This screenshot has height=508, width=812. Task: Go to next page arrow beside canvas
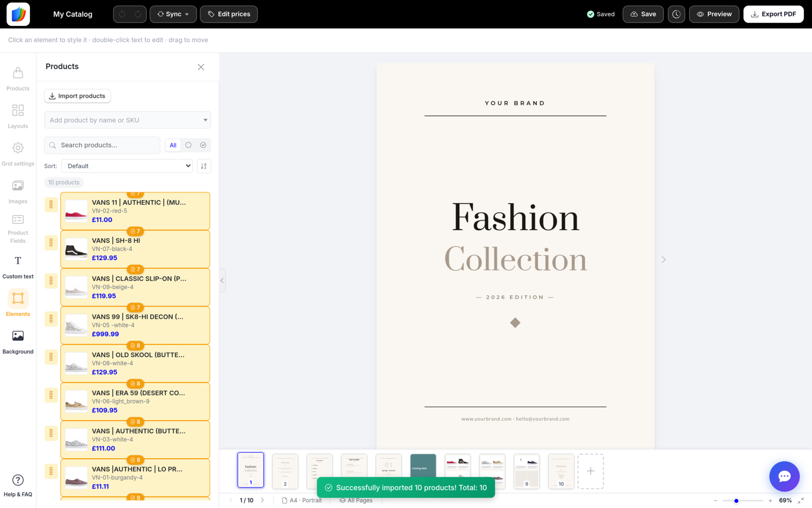pos(663,260)
